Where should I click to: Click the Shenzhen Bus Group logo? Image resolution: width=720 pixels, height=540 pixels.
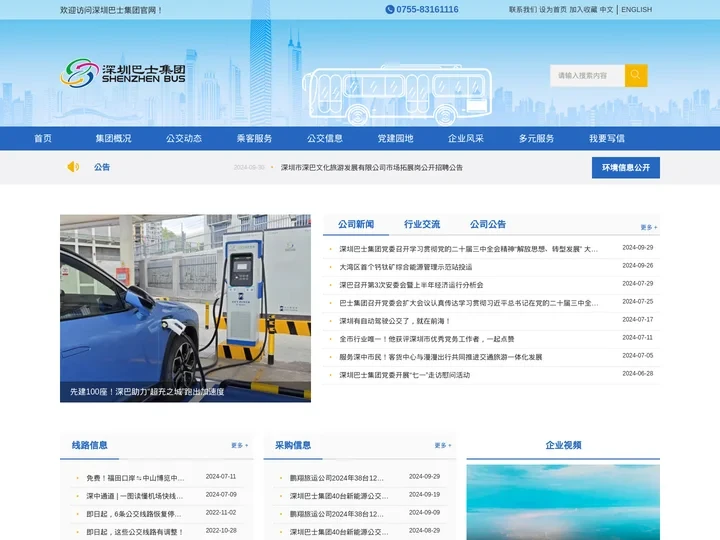(x=123, y=73)
